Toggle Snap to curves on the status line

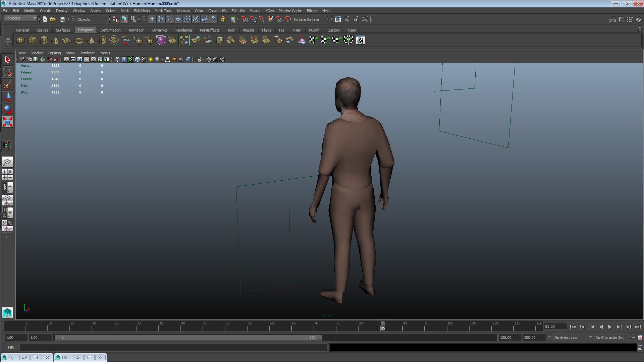(253, 19)
